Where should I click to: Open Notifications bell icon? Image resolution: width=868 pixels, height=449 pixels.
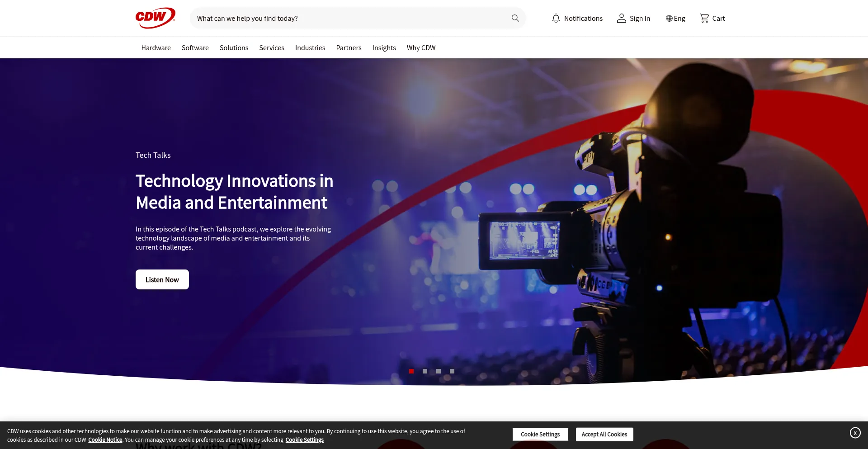click(x=556, y=19)
